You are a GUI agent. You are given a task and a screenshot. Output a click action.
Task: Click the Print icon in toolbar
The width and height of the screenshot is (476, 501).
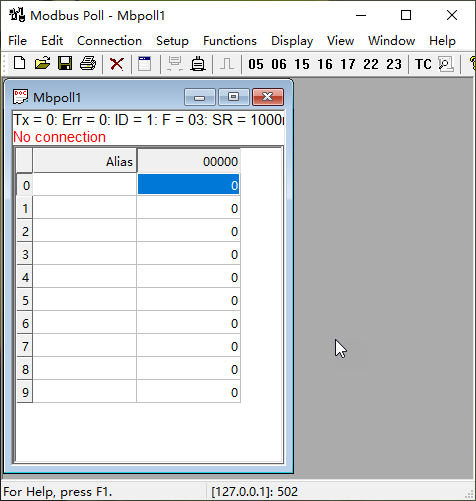pyautogui.click(x=88, y=63)
